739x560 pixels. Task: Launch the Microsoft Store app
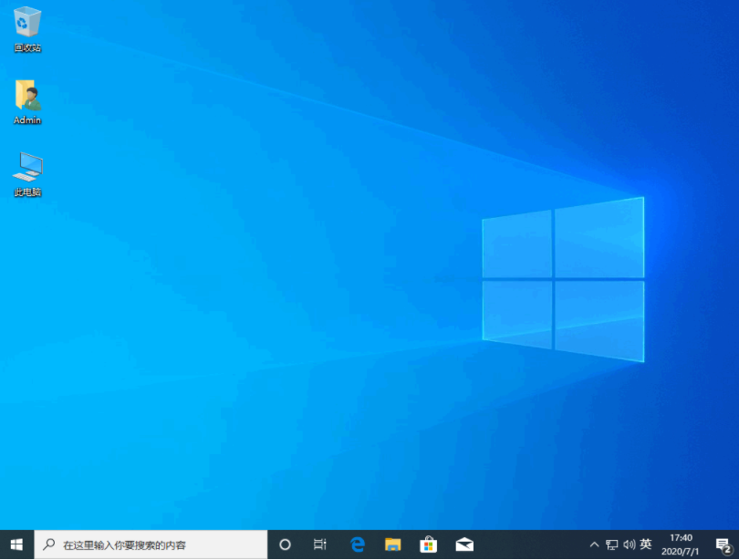428,544
